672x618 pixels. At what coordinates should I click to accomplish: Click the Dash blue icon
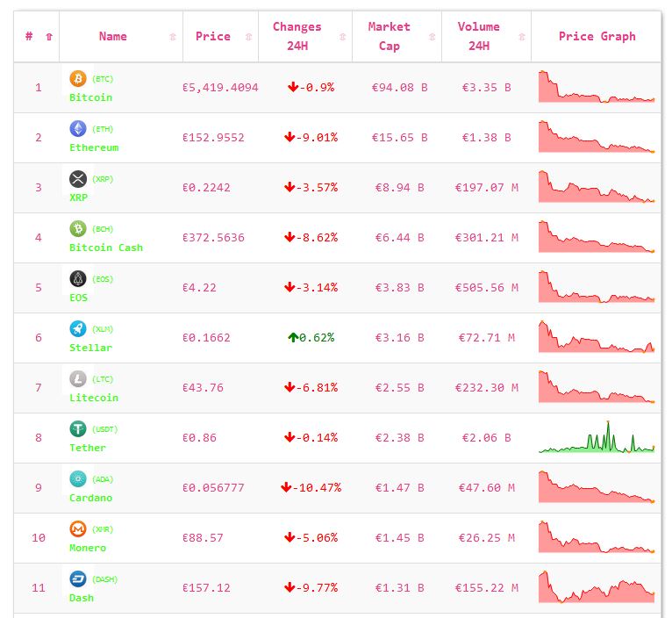tap(78, 579)
